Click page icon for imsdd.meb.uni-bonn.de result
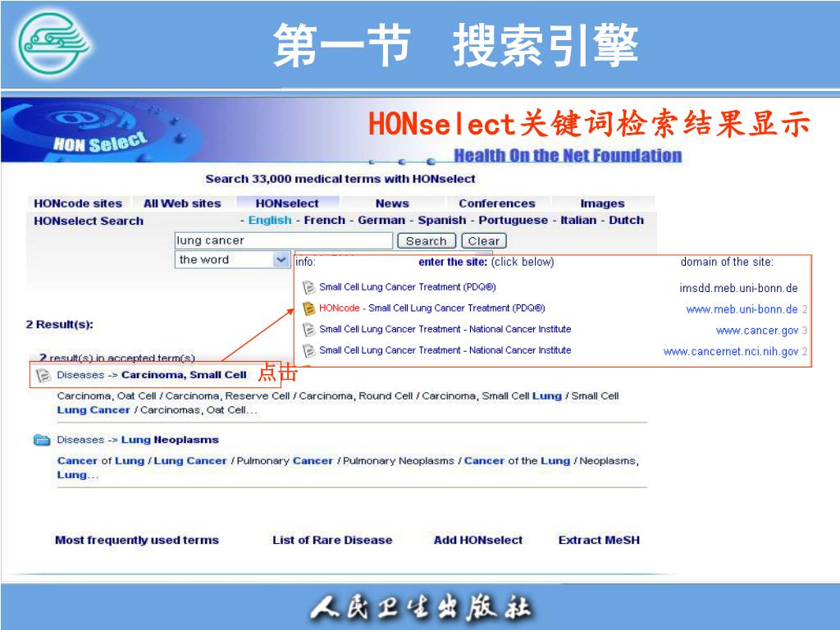The height and width of the screenshot is (630, 840). 308,288
